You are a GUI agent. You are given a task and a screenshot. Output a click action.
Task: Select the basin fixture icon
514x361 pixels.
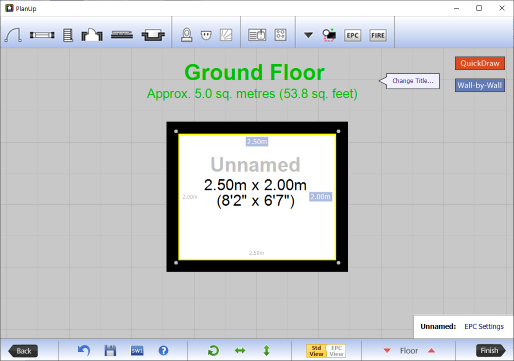[x=206, y=35]
